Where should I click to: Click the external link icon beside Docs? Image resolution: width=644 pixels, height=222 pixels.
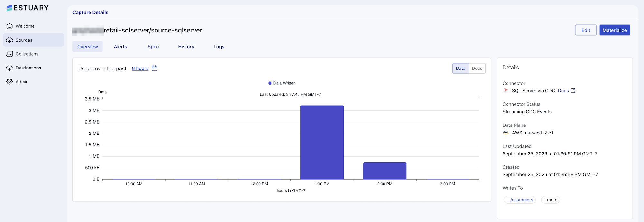pos(573,91)
